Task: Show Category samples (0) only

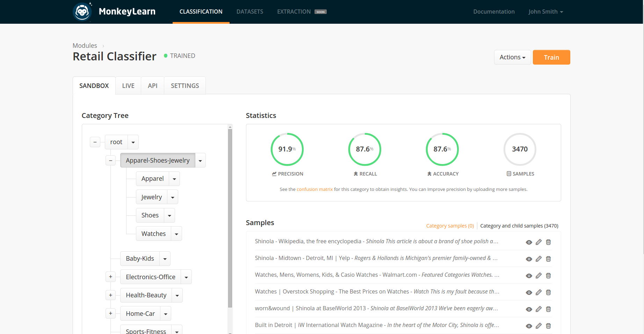Action: pyautogui.click(x=450, y=226)
